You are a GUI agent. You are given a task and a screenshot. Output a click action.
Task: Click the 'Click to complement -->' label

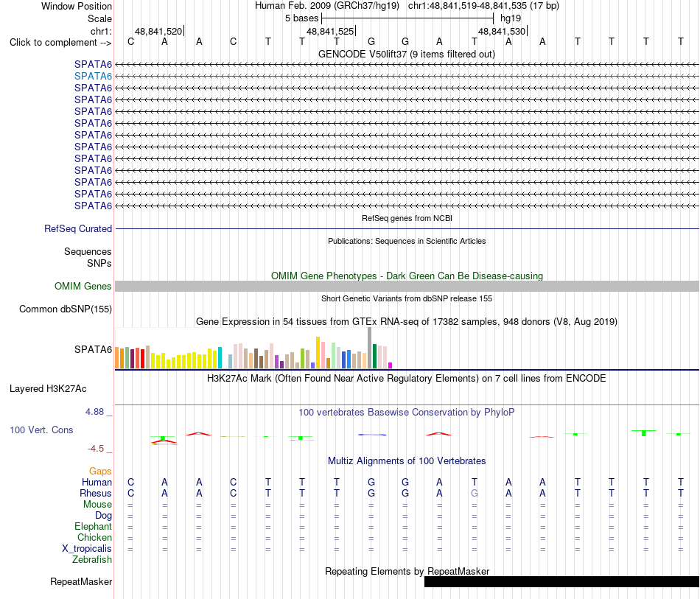click(60, 43)
